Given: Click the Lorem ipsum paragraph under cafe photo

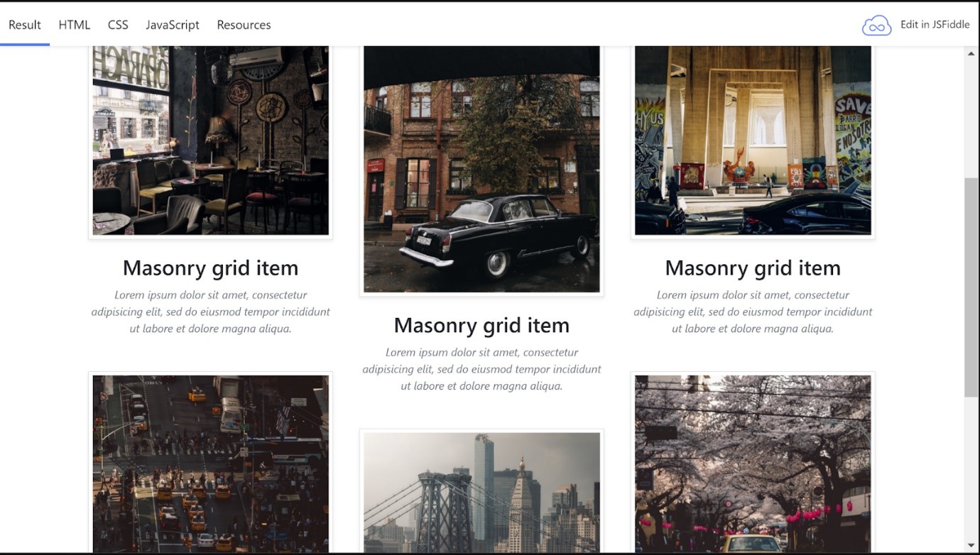Looking at the screenshot, I should 211,312.
